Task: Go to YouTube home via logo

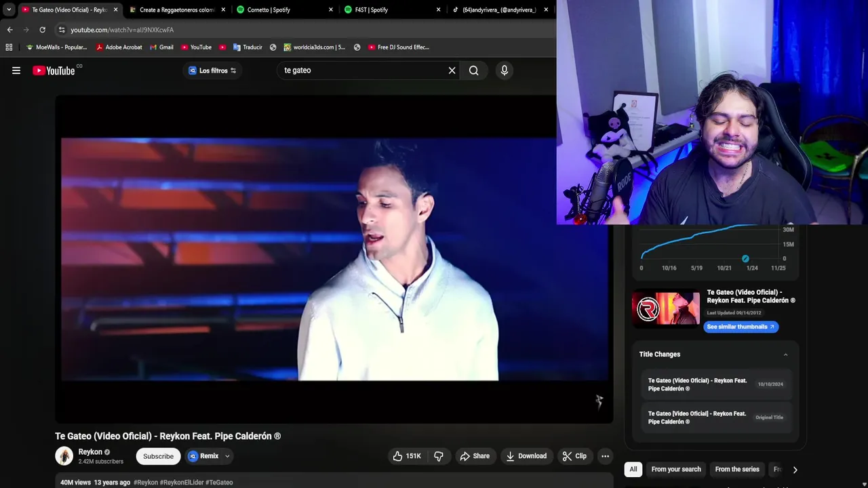Action: [54, 70]
